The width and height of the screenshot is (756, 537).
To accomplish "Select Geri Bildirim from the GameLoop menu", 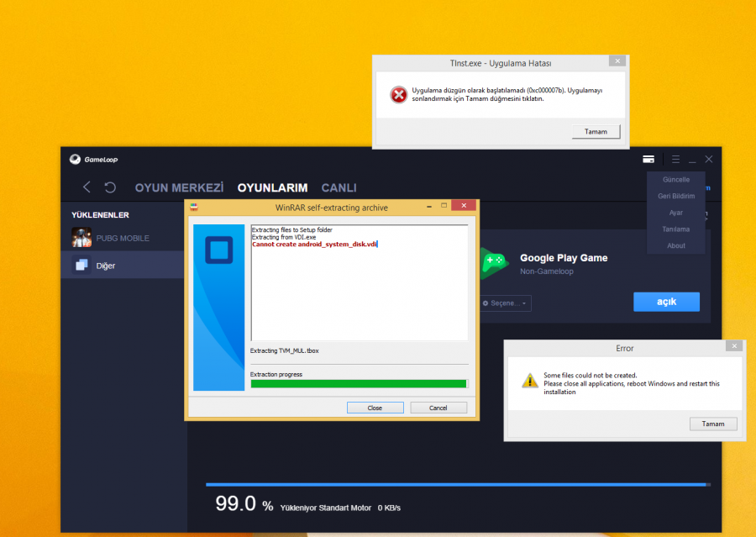I will pyautogui.click(x=676, y=196).
